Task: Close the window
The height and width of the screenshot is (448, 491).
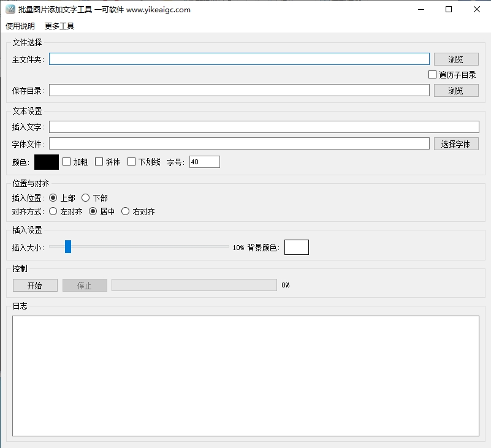Action: (x=477, y=9)
